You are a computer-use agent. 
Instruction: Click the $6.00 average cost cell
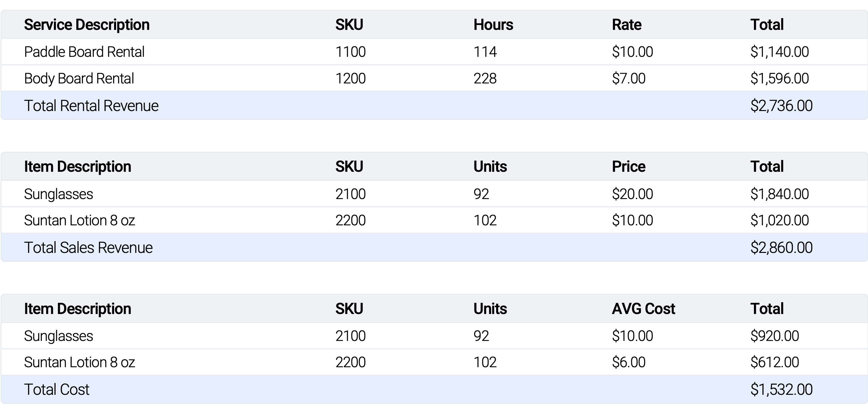click(x=628, y=362)
